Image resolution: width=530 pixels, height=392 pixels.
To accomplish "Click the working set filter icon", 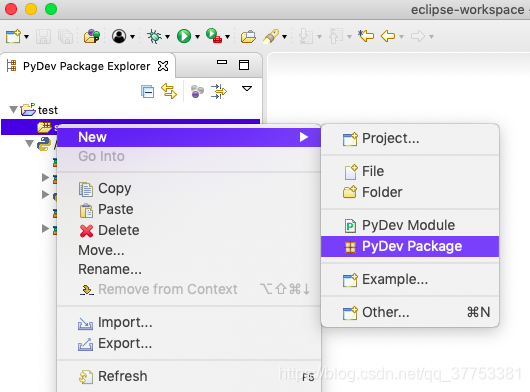I will (x=197, y=92).
